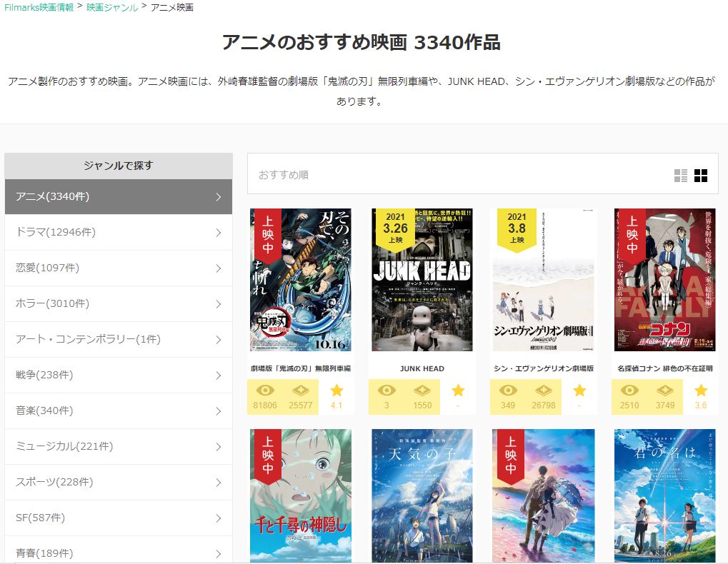The height and width of the screenshot is (564, 728).
Task: Expand the スポーツ(228件) chevron arrow
Action: 218,483
